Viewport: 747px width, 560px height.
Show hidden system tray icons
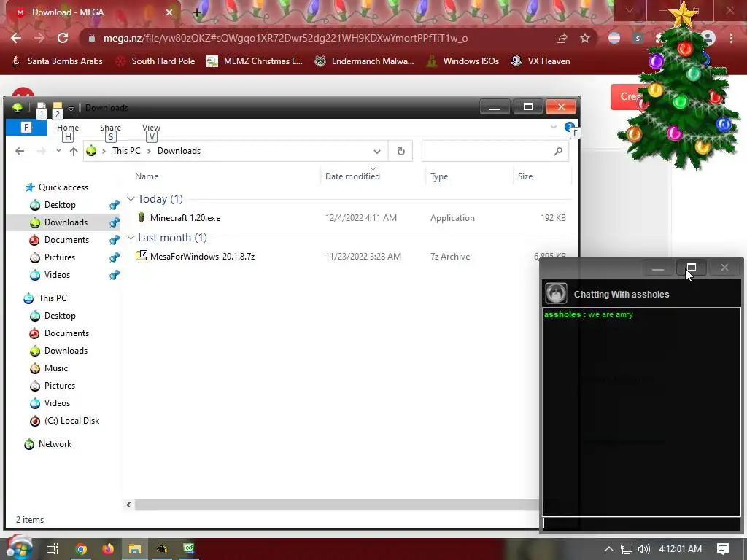[x=609, y=549]
